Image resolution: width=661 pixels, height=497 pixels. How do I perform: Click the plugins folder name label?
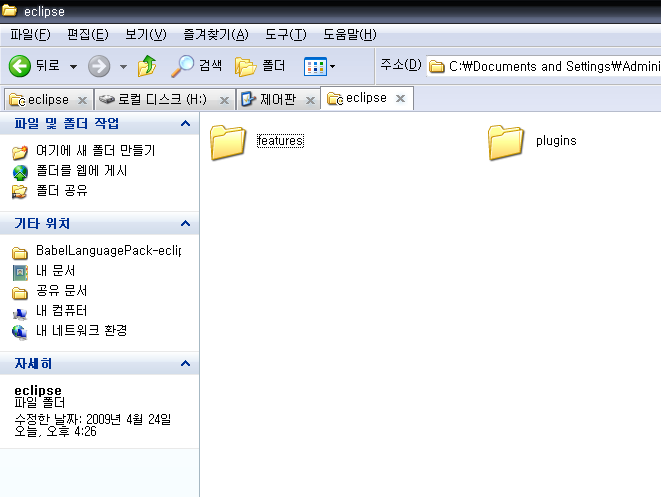pos(556,141)
